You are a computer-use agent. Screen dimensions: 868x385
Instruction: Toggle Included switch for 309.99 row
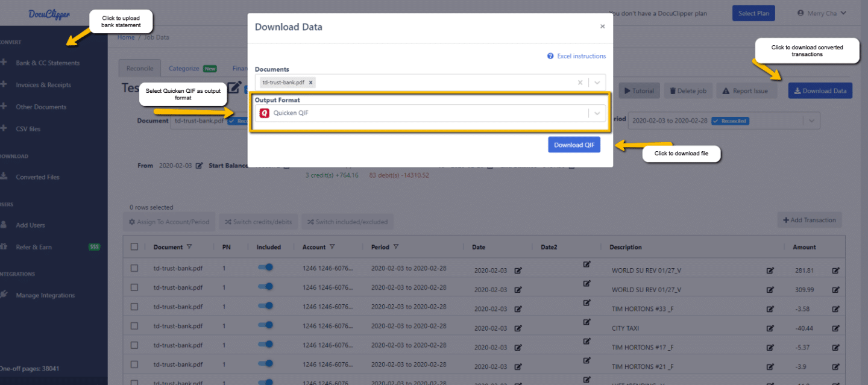coord(265,287)
